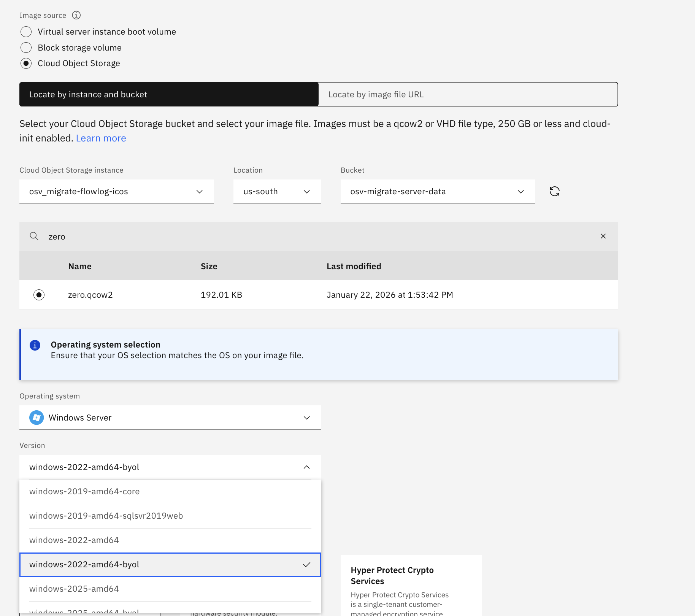Select Cloud Object Storage radio button
Viewport: 695px width, 616px height.
tap(26, 63)
